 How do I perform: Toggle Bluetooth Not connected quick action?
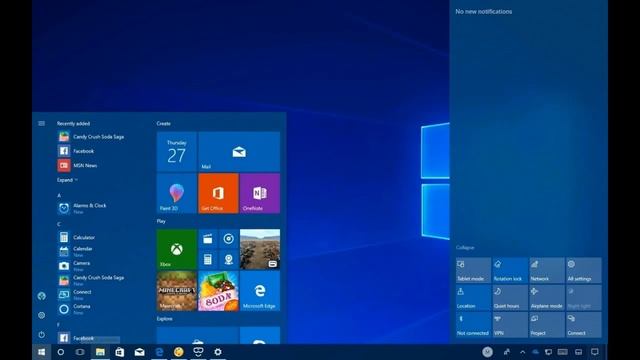[473, 324]
